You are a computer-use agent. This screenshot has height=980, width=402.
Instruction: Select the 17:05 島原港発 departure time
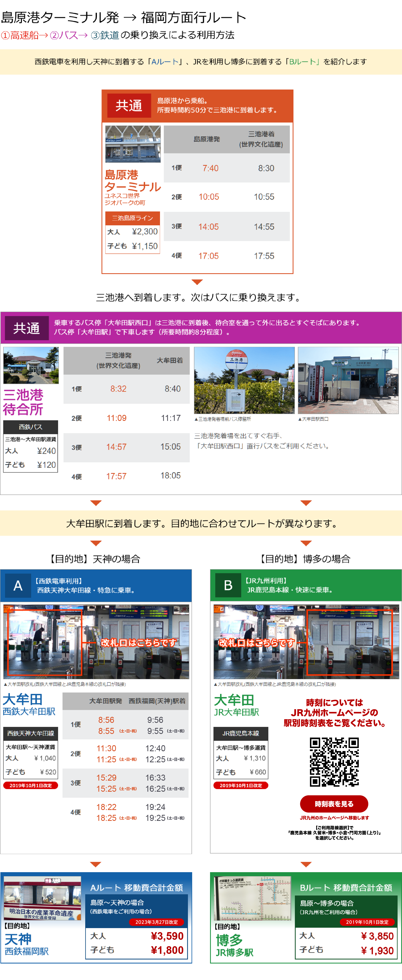click(x=208, y=256)
